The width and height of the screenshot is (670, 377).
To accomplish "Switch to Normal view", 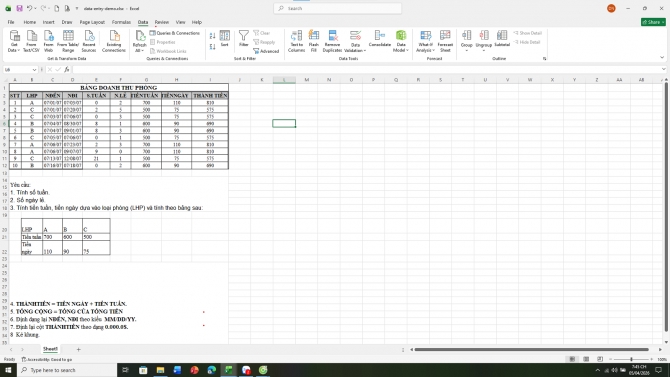I will 572,359.
